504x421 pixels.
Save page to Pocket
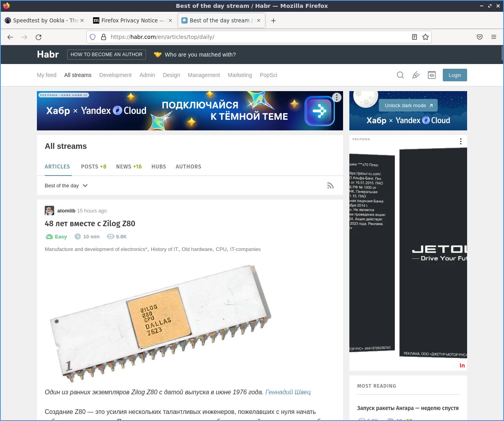(480, 37)
